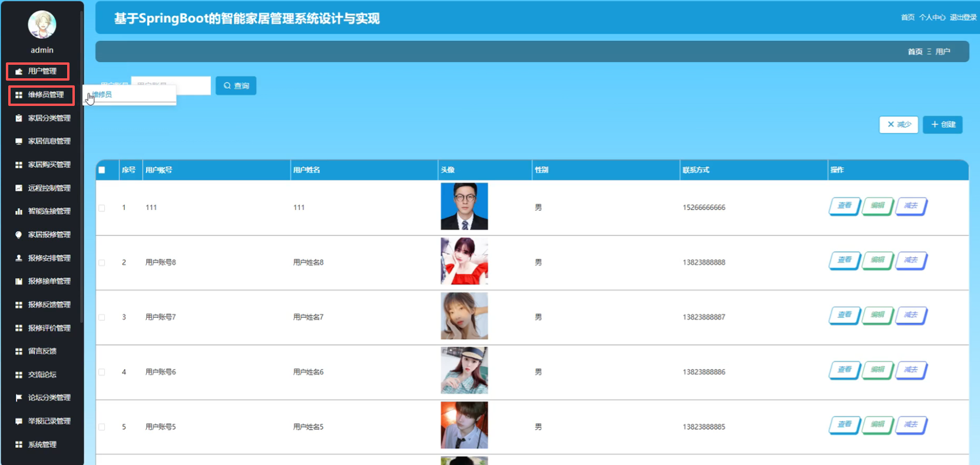Click 编辑 for 用户账号8
The image size is (980, 465).
[x=878, y=260]
